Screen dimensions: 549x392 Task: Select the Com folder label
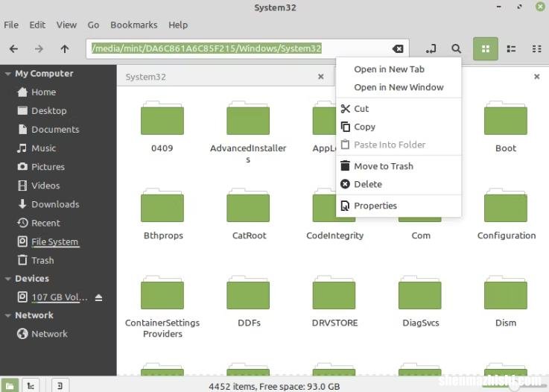pyautogui.click(x=421, y=235)
